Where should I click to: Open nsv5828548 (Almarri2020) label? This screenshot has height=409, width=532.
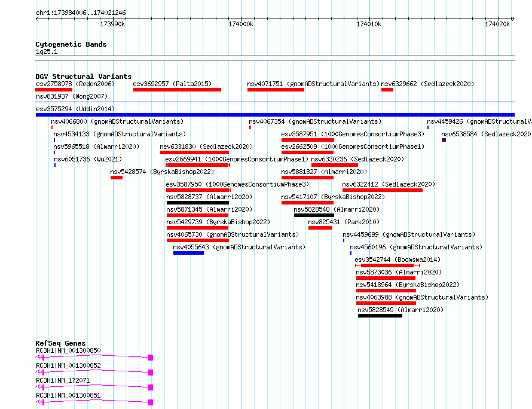coord(337,209)
